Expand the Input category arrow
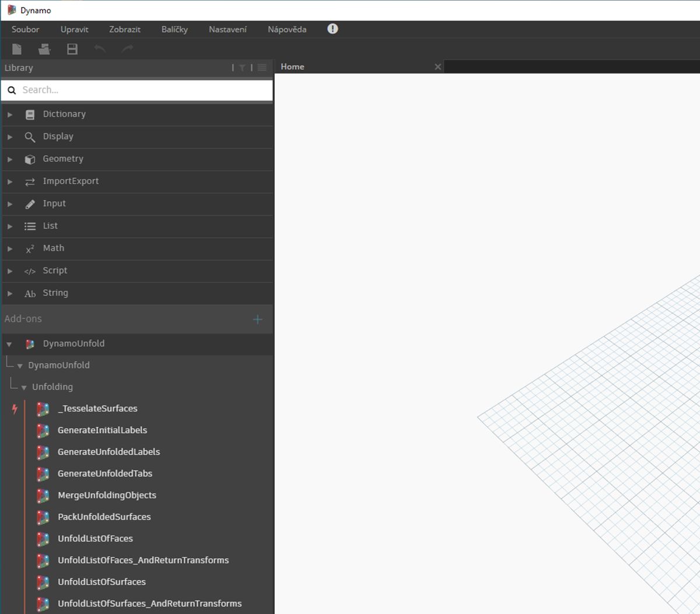700x614 pixels. click(x=10, y=204)
